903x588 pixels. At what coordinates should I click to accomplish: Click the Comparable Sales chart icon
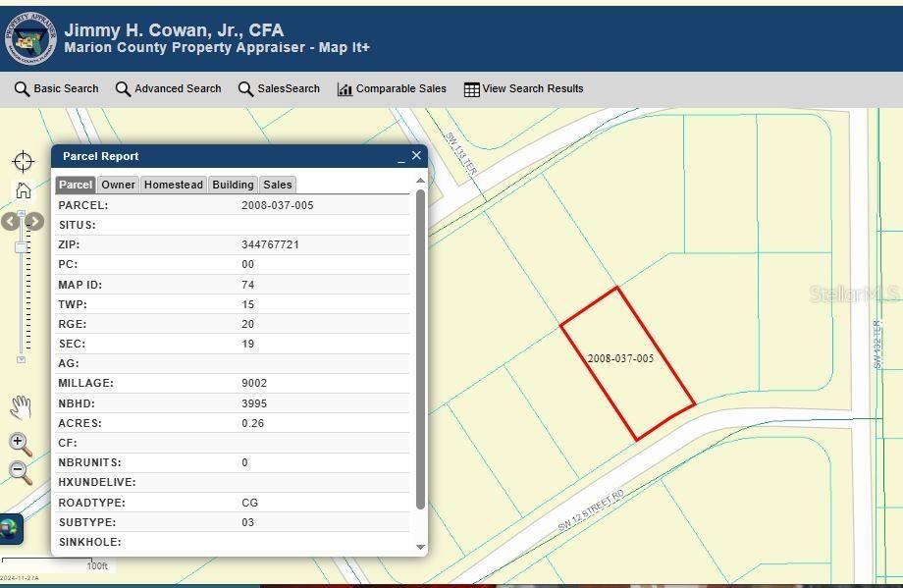pos(345,88)
